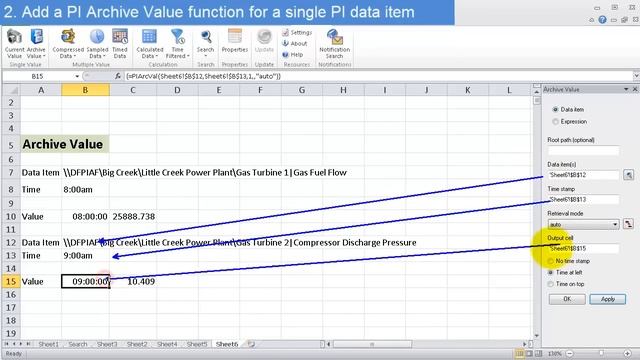640x360 pixels.
Task: Switch to Page Break Preview icon
Action: [538, 353]
